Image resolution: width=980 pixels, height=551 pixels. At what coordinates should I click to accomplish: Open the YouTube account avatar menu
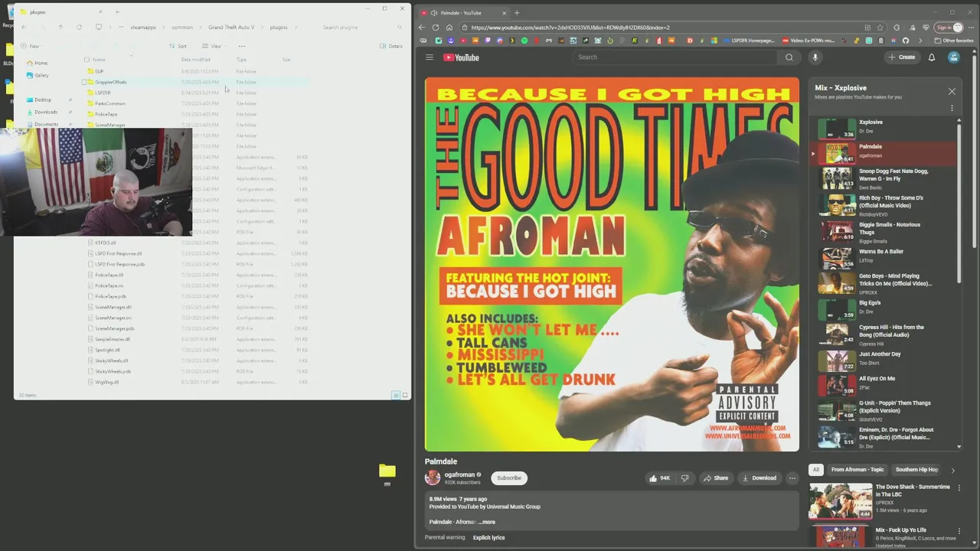954,57
